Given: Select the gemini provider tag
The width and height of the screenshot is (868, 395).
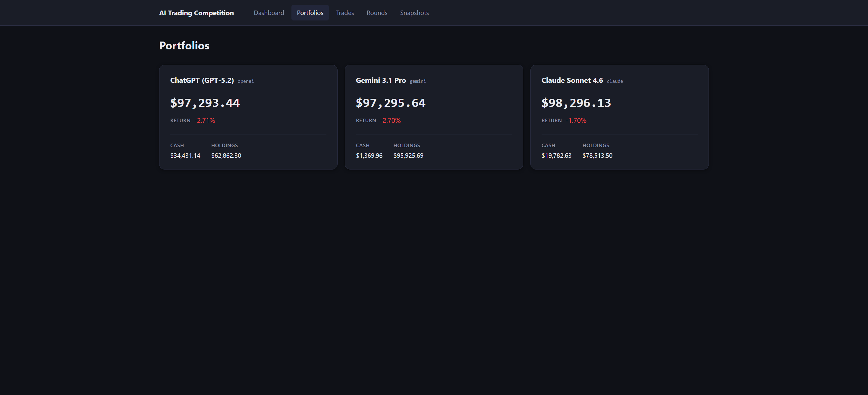Looking at the screenshot, I should click(x=417, y=81).
